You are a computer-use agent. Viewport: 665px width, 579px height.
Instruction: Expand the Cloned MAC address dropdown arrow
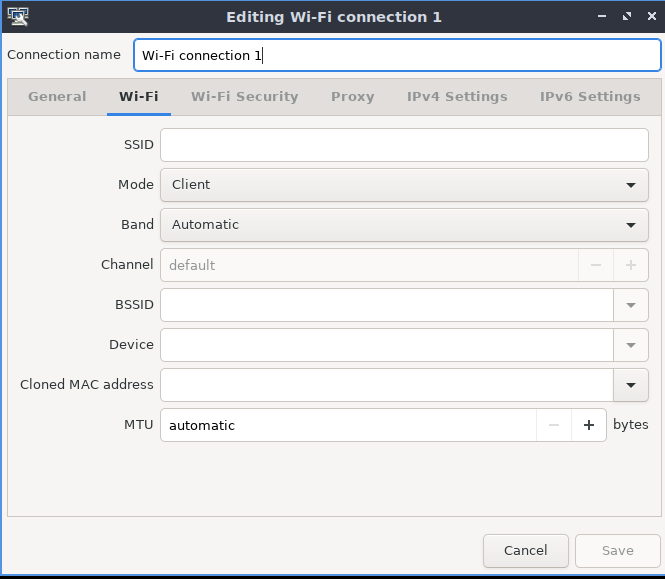(x=631, y=385)
